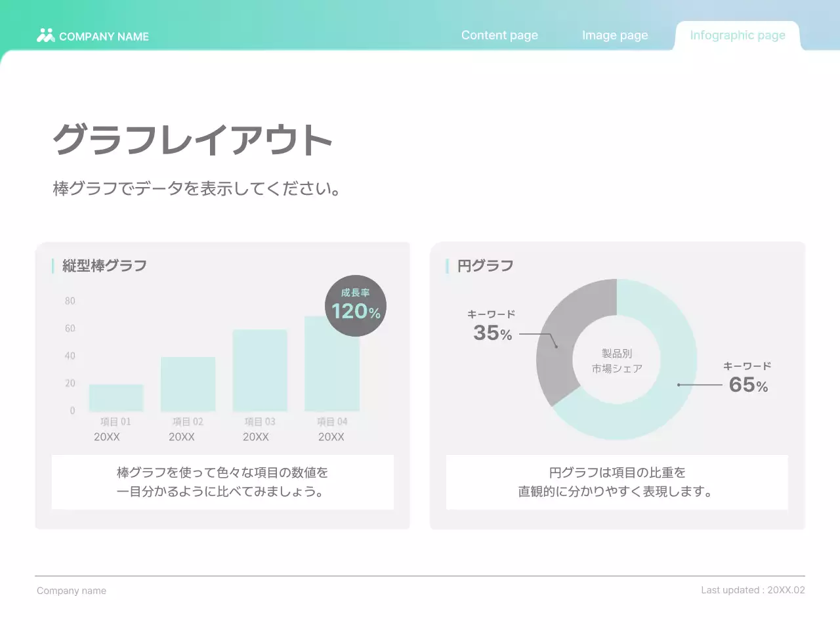The image size is (840, 630).
Task: Select the tallest 項目 04 bar
Action: [x=332, y=364]
